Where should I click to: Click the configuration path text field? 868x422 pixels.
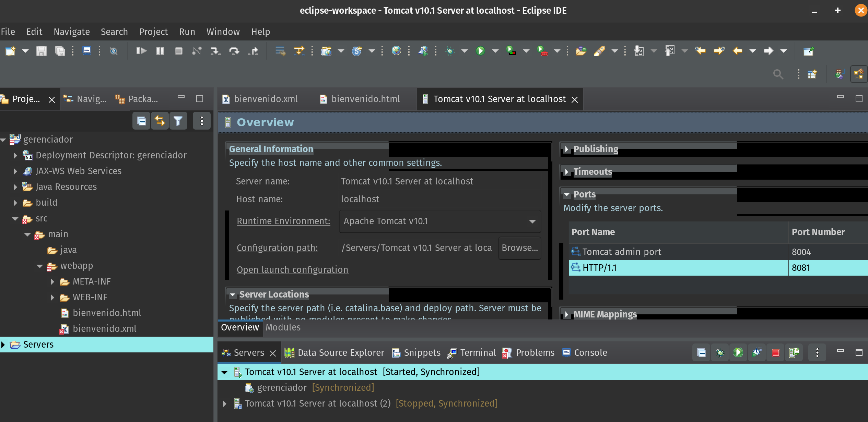[x=417, y=248]
